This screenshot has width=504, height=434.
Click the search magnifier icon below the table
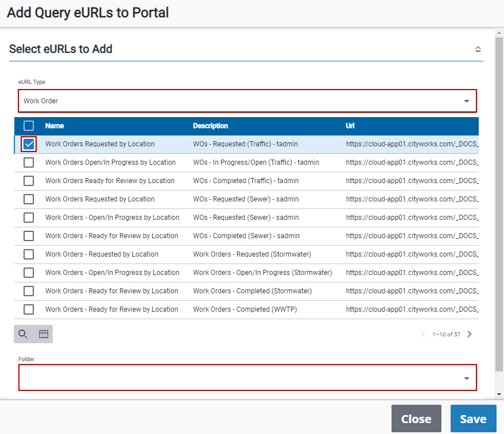click(x=23, y=334)
